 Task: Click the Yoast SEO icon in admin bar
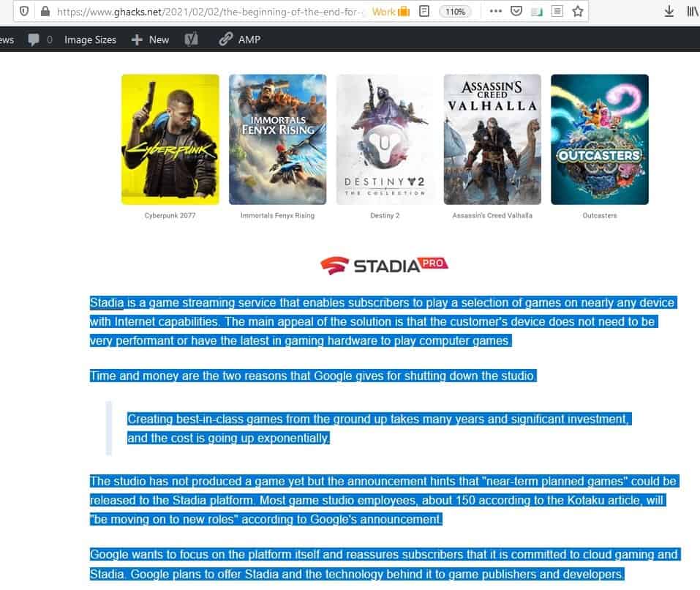(192, 40)
